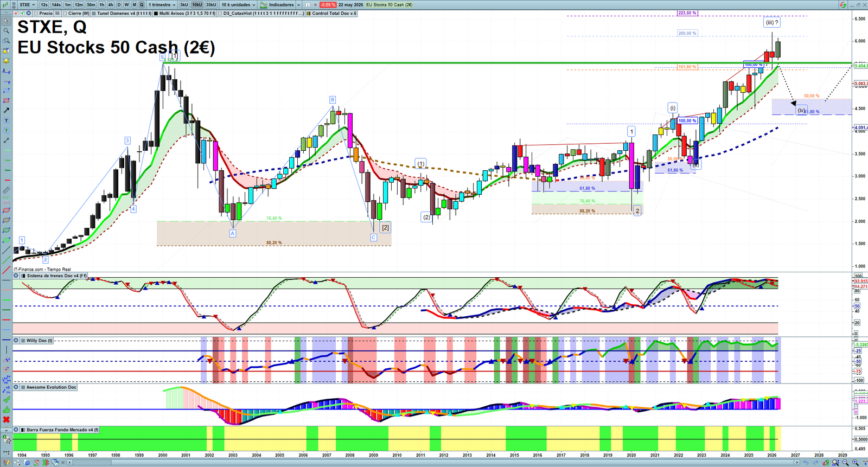Select the pointer cursor tool

coord(7,21)
